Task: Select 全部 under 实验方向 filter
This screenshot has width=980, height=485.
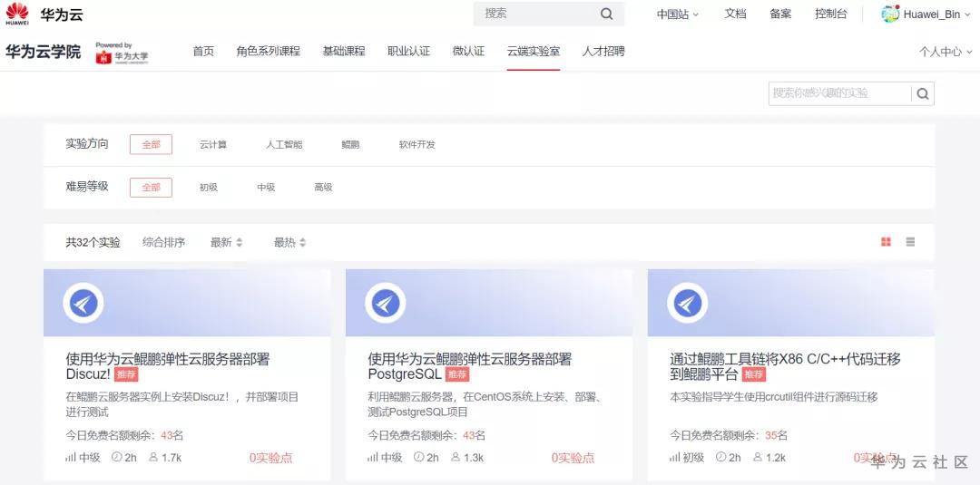Action: (151, 144)
